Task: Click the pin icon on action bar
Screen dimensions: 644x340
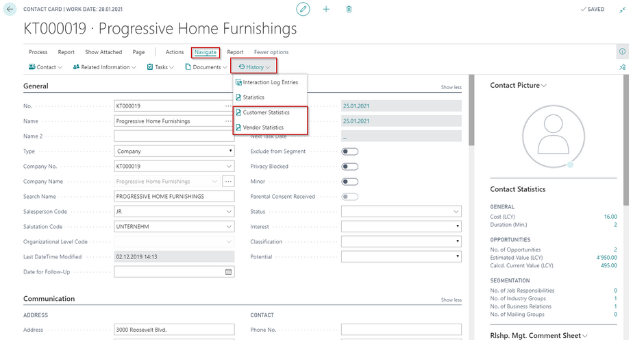Action: tap(622, 67)
